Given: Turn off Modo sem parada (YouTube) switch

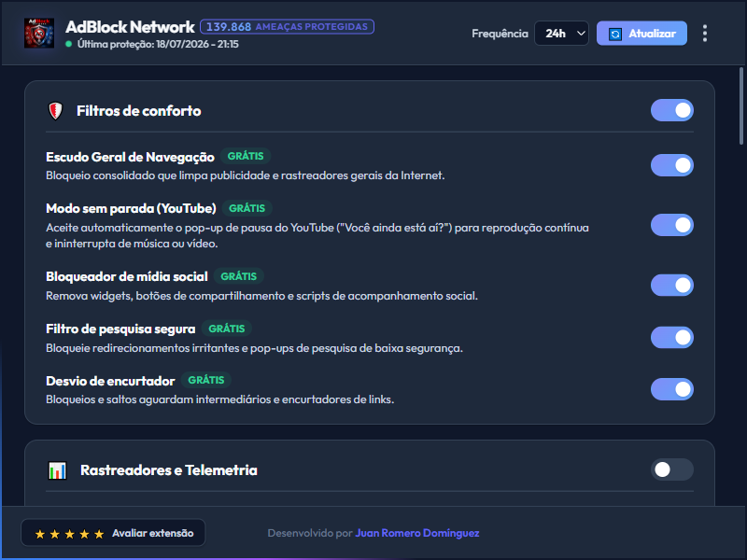Looking at the screenshot, I should pos(671,225).
